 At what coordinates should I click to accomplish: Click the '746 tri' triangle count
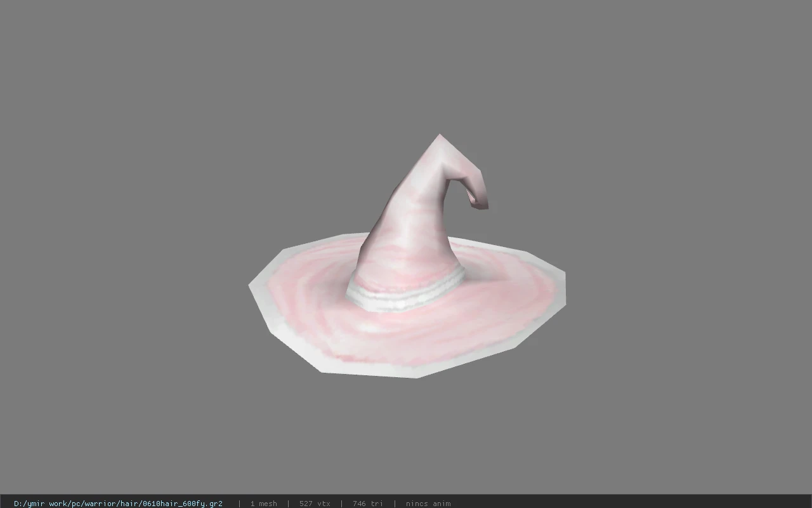[368, 504]
